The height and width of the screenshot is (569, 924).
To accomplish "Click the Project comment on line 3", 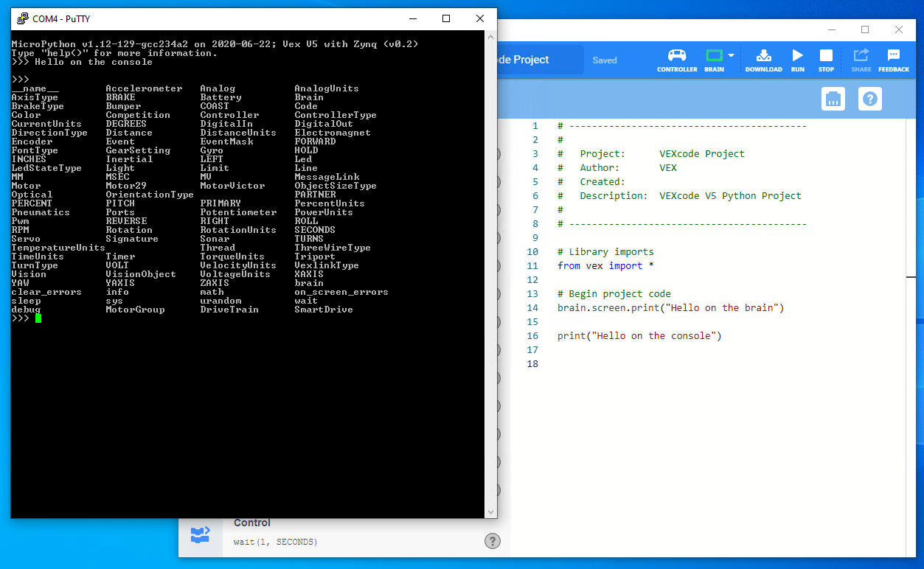I will 651,153.
